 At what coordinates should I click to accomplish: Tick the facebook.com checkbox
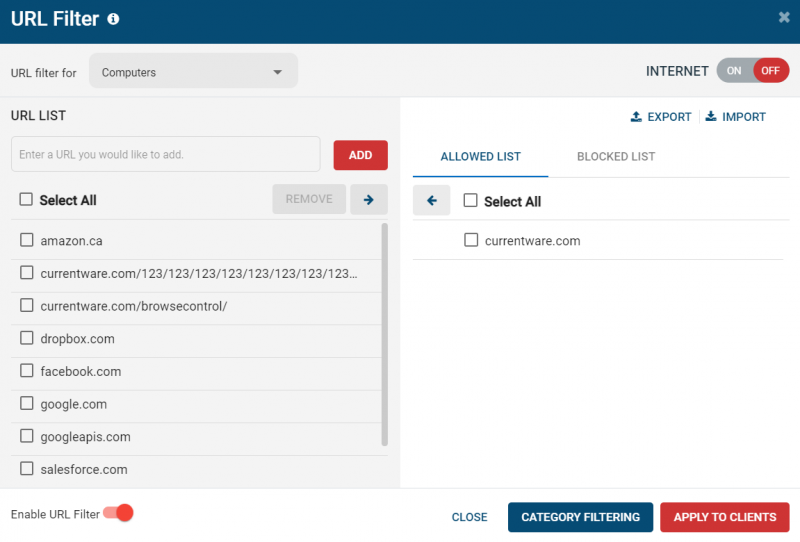click(x=27, y=371)
